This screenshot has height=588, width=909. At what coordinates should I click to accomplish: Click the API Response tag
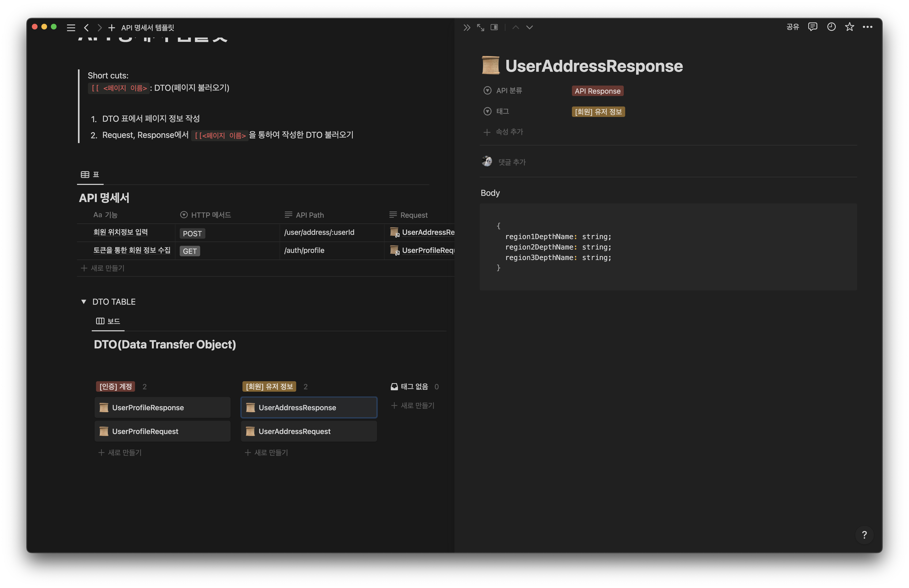point(597,91)
